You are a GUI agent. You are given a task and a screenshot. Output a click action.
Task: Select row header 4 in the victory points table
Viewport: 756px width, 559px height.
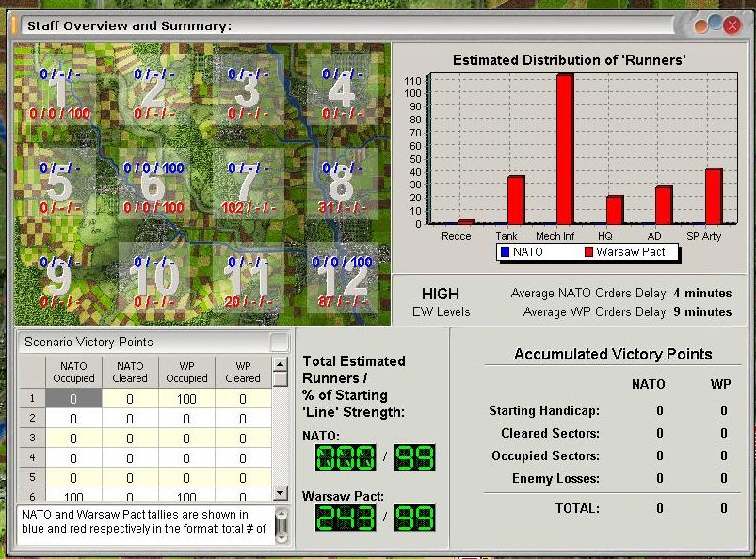click(32, 457)
